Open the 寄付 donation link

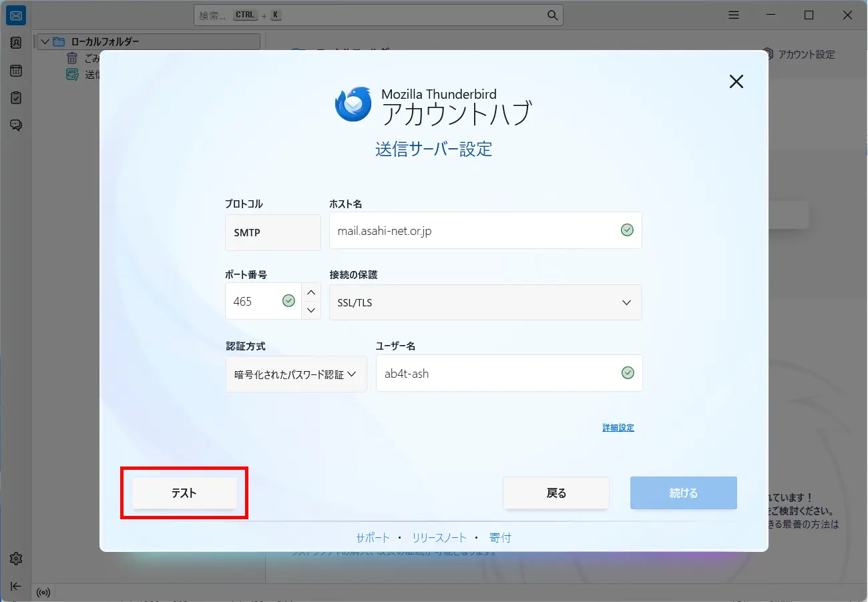pyautogui.click(x=500, y=537)
